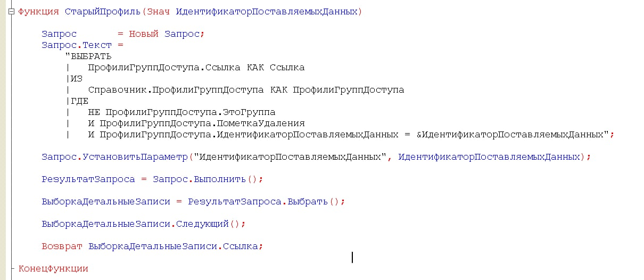Collapse the СтарыйПрофиль function block
The image size is (644, 280).
11,11
